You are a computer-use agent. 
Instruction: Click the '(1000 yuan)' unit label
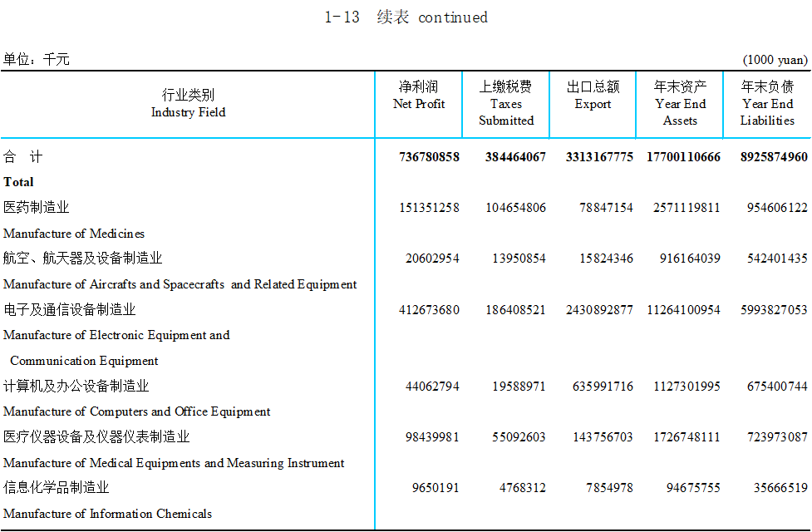775,60
